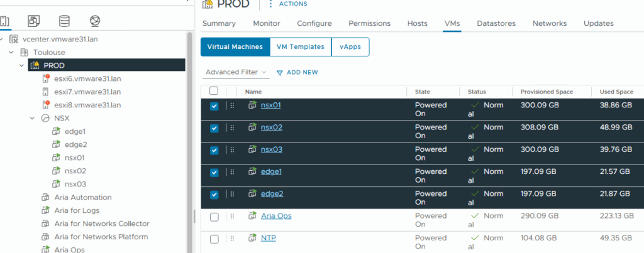644x253 pixels.
Task: Click the navigator tree vertical scrollbar
Action: pos(190,141)
